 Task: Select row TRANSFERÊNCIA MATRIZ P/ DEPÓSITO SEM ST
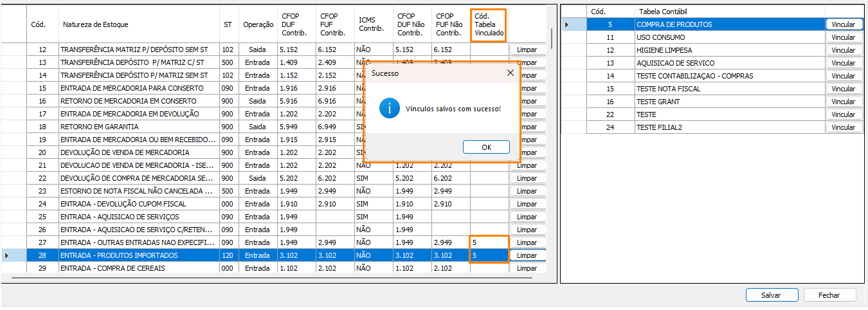pos(273,50)
